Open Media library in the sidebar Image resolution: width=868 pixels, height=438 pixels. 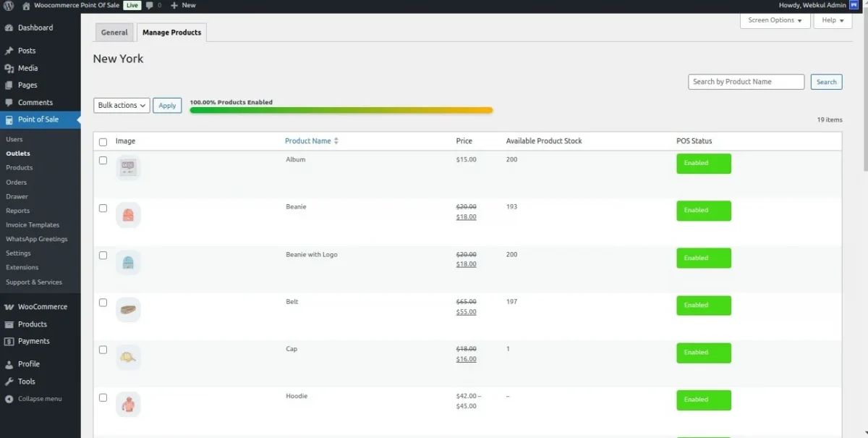coord(27,68)
